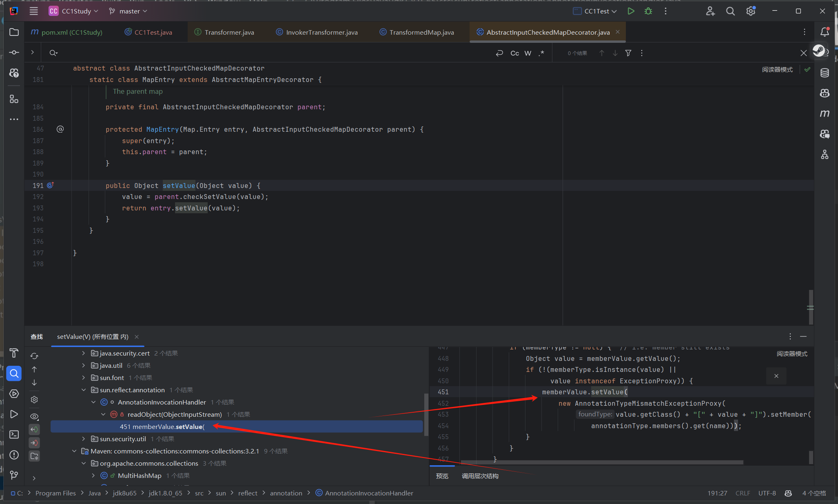Filter search results with funnel icon

tap(628, 53)
